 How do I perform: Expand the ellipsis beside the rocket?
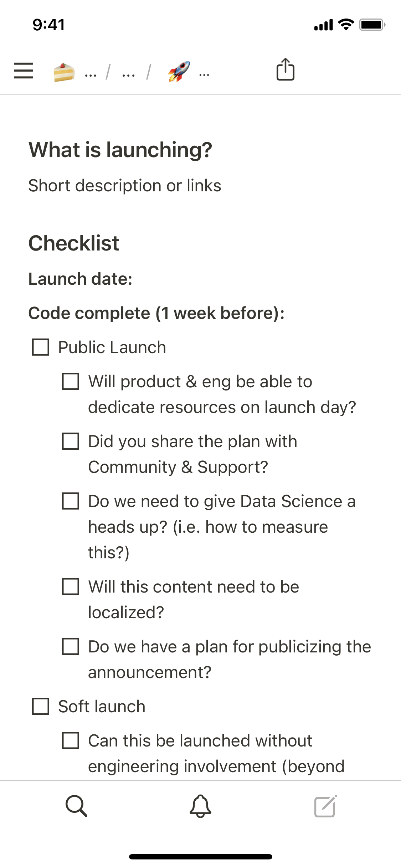pyautogui.click(x=204, y=75)
